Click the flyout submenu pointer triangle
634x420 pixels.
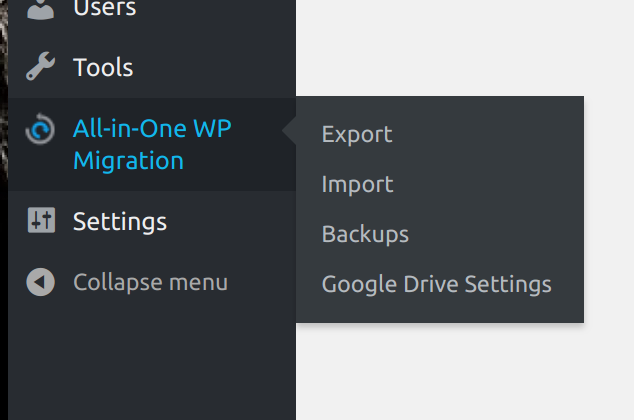290,132
